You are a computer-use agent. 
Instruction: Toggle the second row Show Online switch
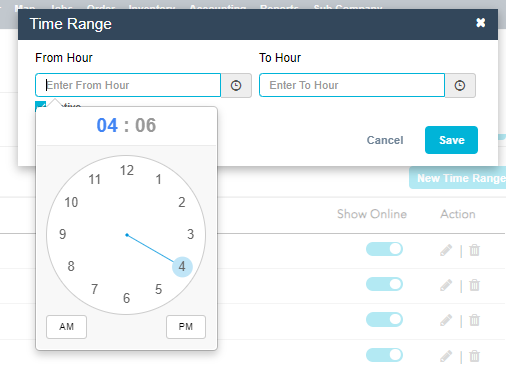click(x=384, y=284)
